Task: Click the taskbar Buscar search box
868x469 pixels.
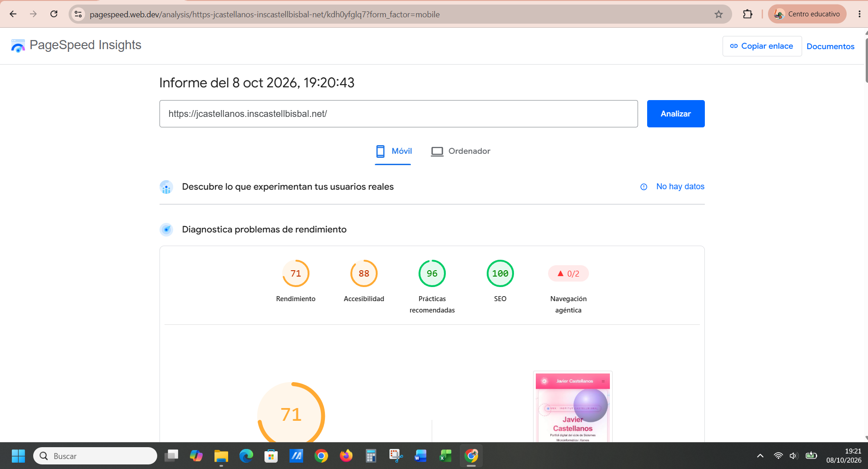Action: point(95,456)
